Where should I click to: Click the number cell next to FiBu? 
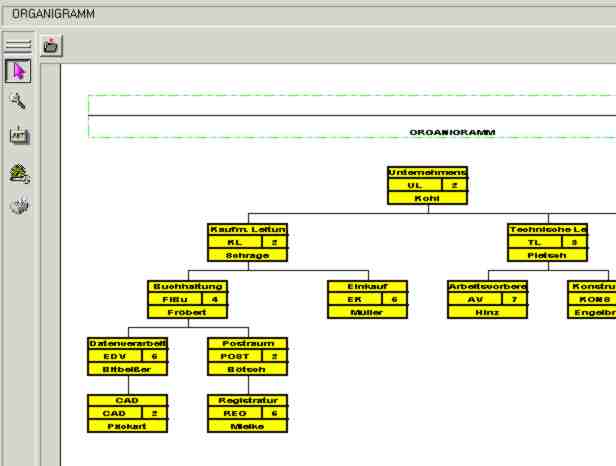click(x=214, y=299)
